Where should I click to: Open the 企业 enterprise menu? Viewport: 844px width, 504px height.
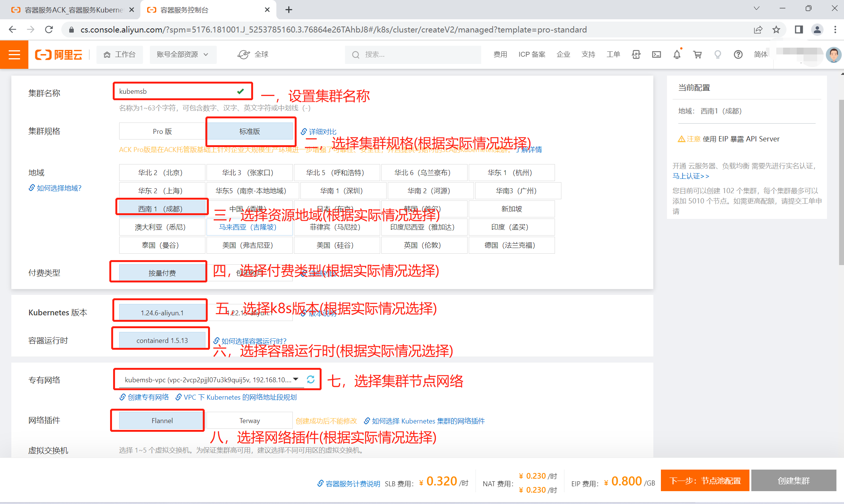coord(563,55)
